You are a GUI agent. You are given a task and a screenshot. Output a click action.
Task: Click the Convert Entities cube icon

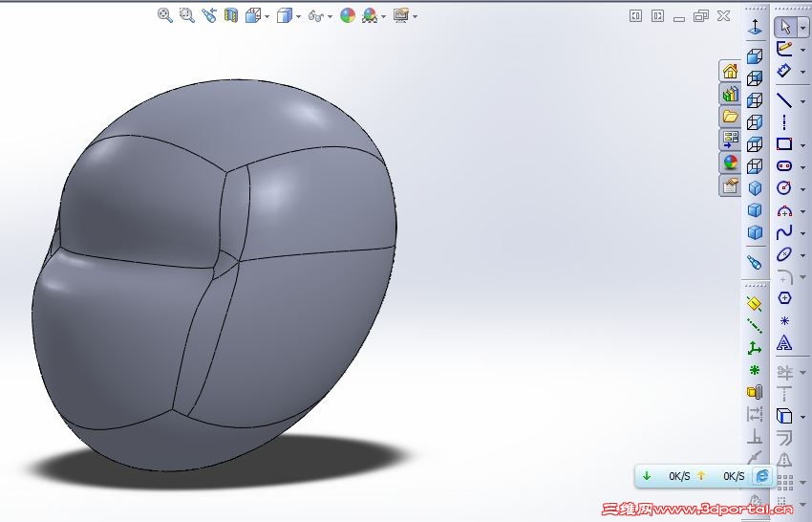click(784, 416)
